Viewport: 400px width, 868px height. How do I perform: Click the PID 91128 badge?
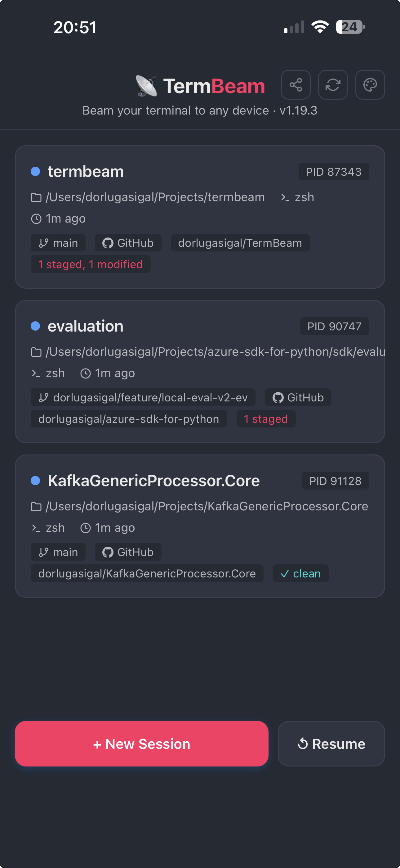336,481
